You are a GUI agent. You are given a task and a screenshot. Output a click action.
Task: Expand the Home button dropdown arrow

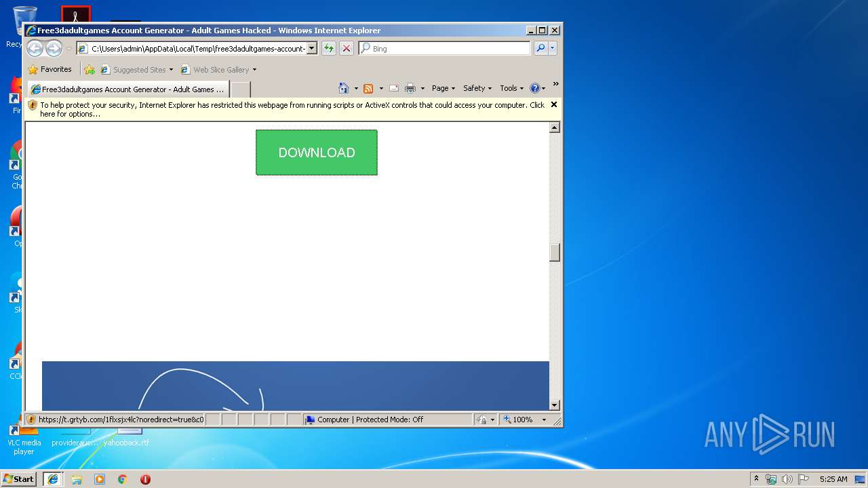pyautogui.click(x=356, y=88)
